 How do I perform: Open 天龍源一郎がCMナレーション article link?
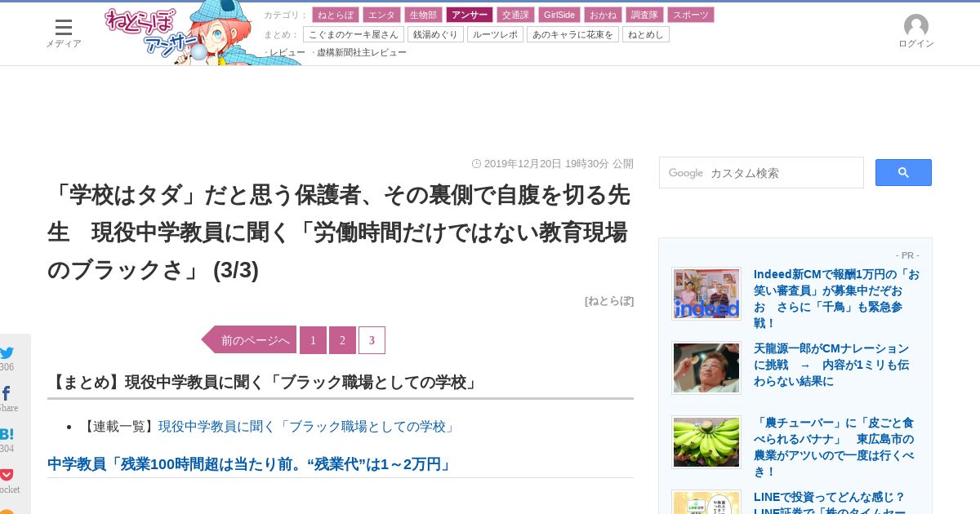831,365
